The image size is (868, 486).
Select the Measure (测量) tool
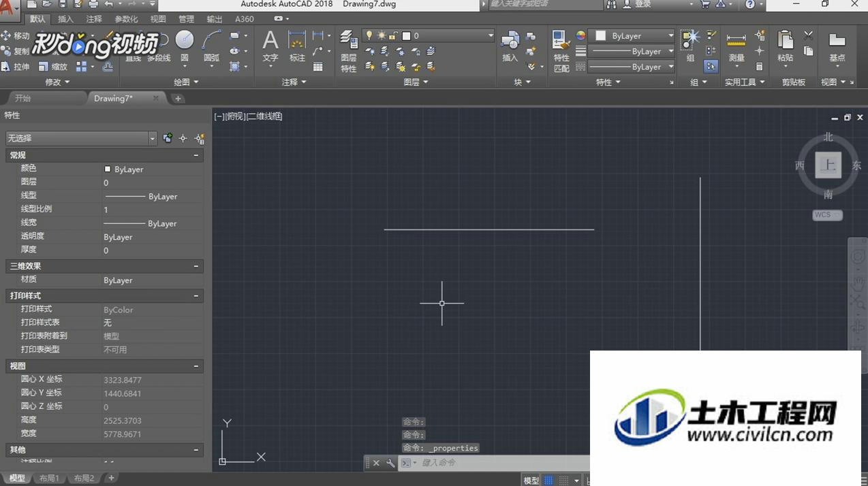(737, 46)
